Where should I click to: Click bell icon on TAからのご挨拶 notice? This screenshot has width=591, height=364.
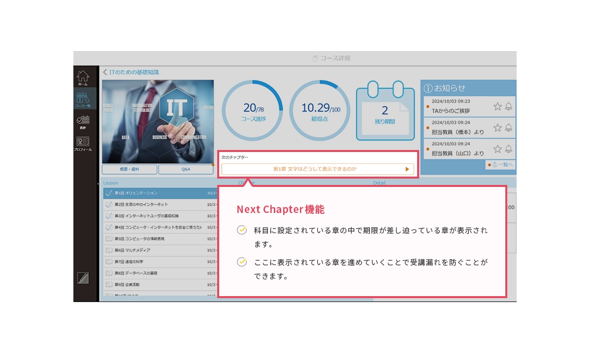point(509,106)
